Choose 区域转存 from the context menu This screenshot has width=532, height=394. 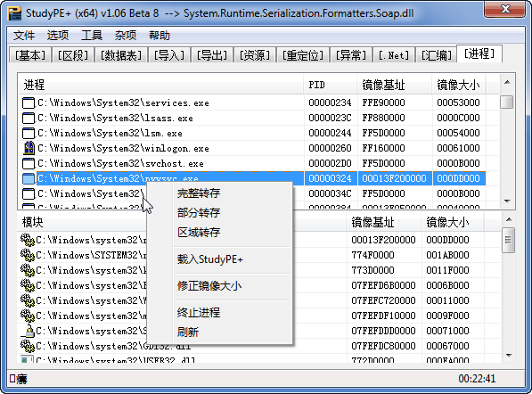click(219, 233)
